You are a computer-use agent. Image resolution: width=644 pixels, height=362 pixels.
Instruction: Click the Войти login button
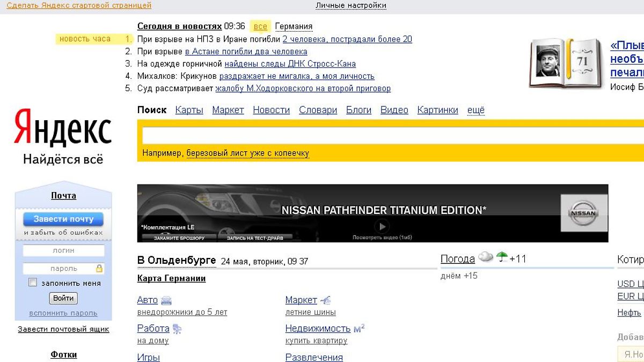(x=63, y=298)
